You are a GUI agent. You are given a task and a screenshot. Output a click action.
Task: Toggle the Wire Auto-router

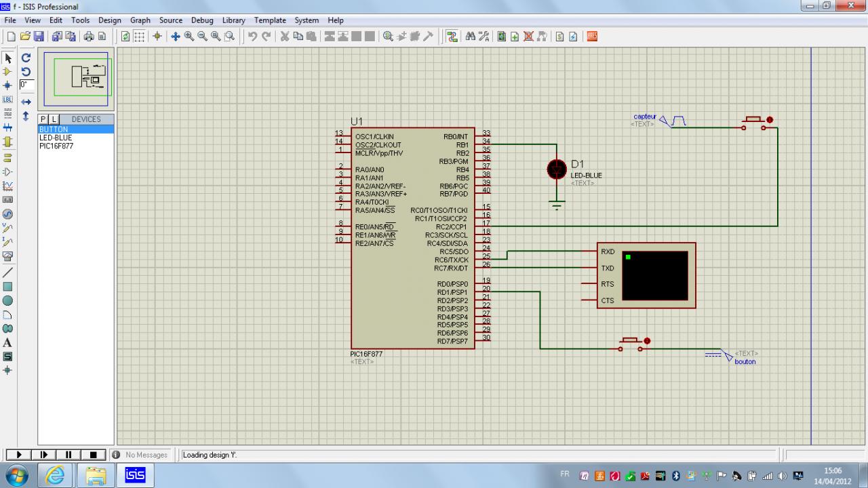click(x=452, y=37)
